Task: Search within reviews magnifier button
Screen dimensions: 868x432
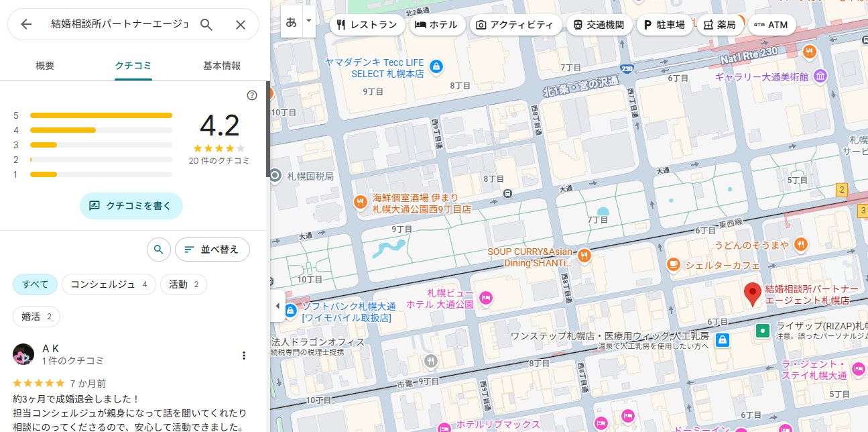Action: click(158, 250)
